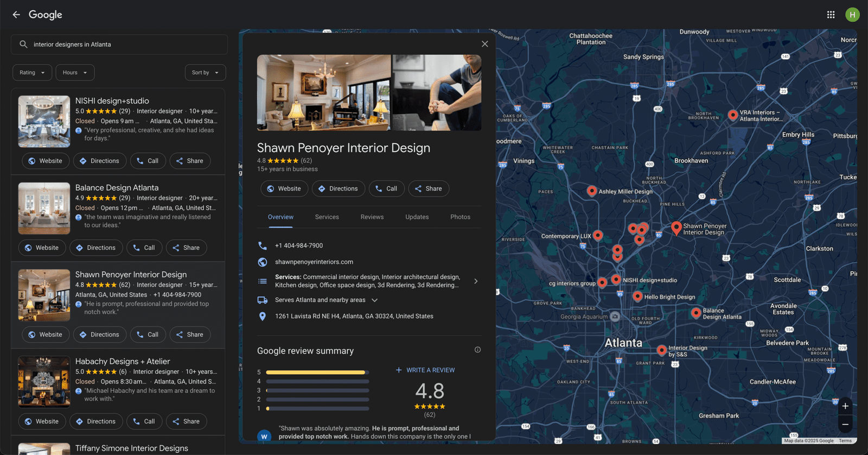868x455 pixels.
Task: Click Shawn Penoyer Interior Design map pin
Action: pos(676,227)
